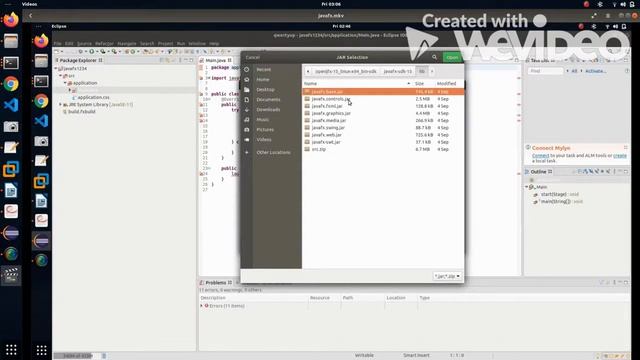The width and height of the screenshot is (640, 360).
Task: Expand the JRE System Library node
Action: tap(60, 104)
